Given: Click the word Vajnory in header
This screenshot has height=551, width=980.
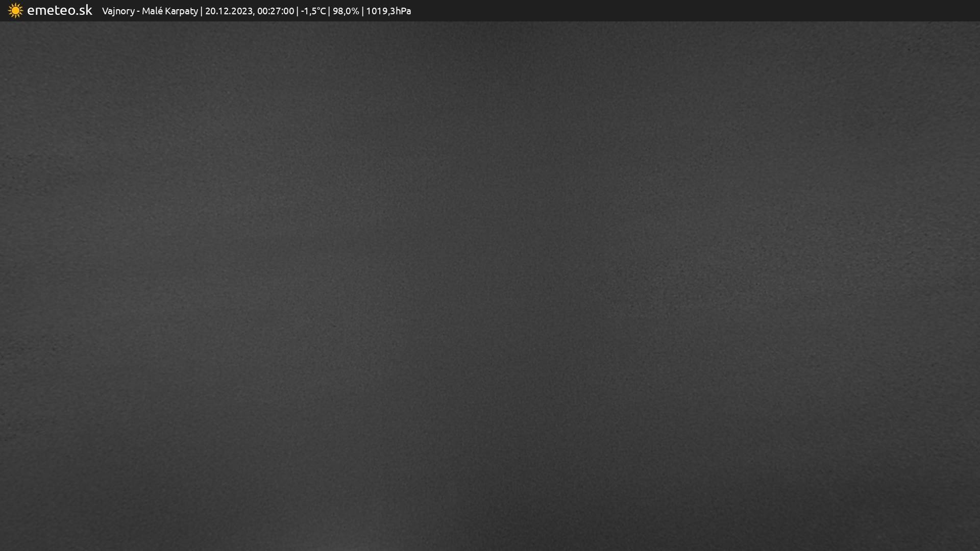Looking at the screenshot, I should [118, 11].
